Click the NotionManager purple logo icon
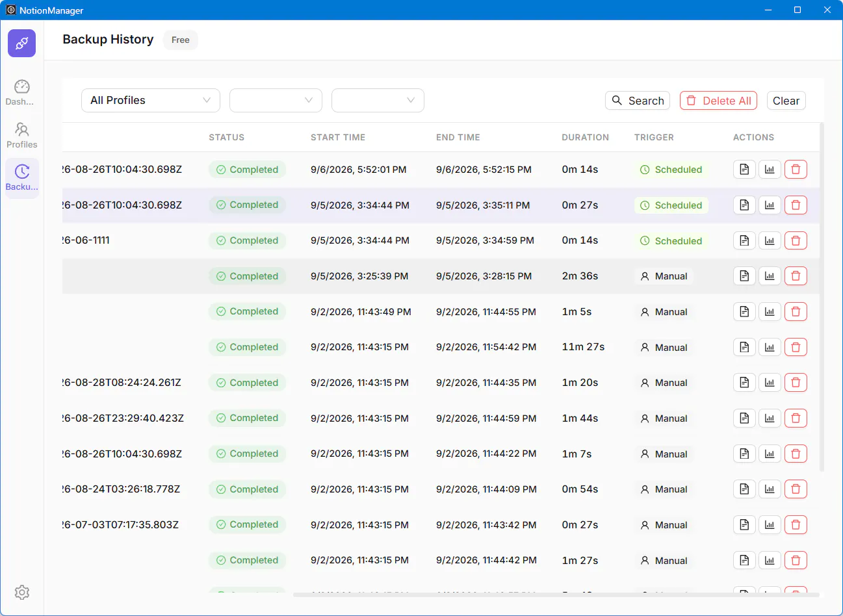This screenshot has width=843, height=616. tap(21, 44)
